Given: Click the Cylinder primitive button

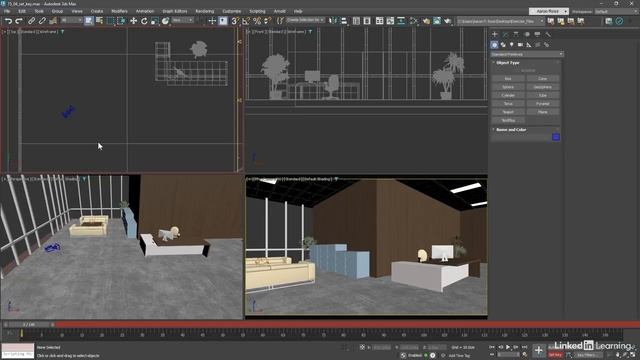Looking at the screenshot, I should tap(508, 95).
